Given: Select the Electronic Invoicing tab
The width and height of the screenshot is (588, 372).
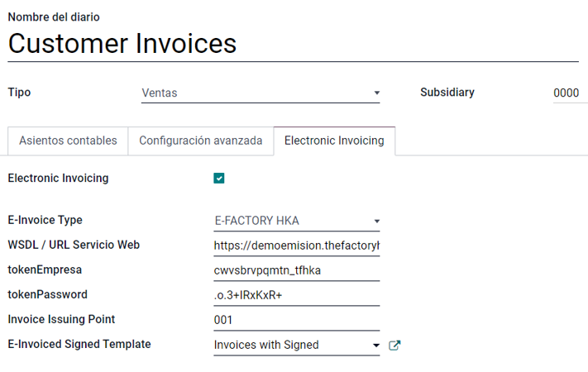Looking at the screenshot, I should [x=334, y=141].
